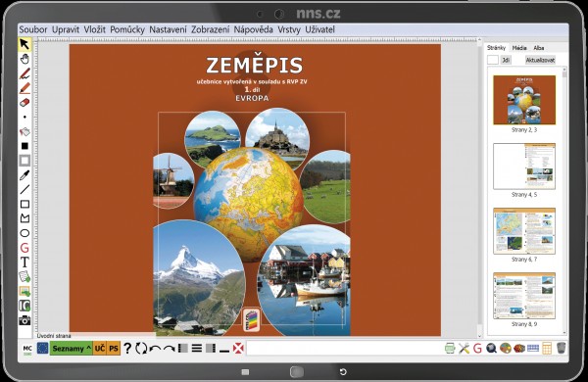
Task: Select the paint bucket fill tool
Action: tap(24, 131)
